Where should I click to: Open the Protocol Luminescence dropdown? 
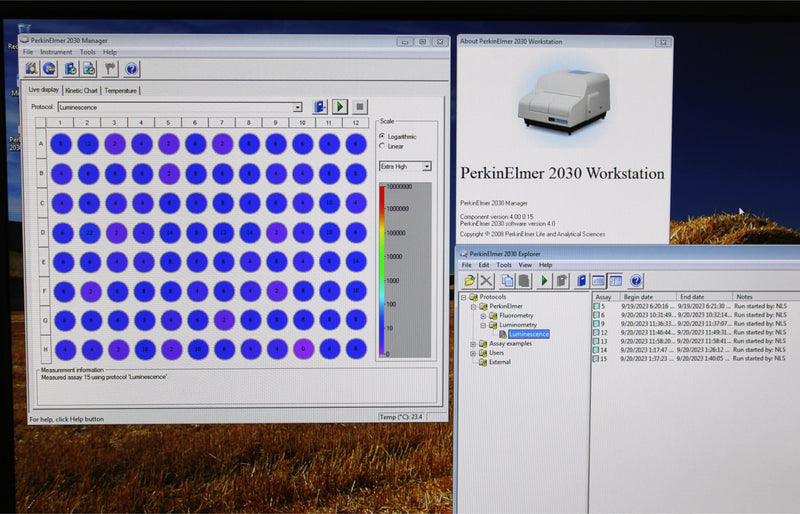pyautogui.click(x=297, y=107)
